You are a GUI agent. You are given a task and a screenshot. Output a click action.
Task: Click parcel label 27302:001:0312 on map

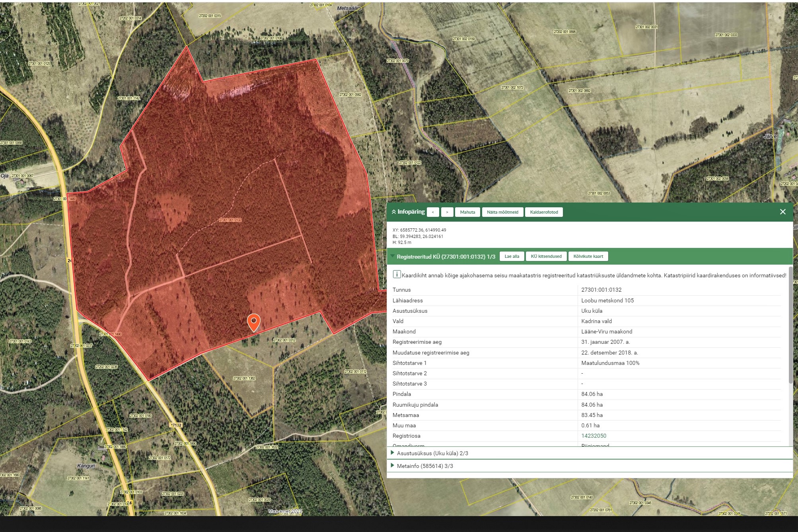pos(284,340)
